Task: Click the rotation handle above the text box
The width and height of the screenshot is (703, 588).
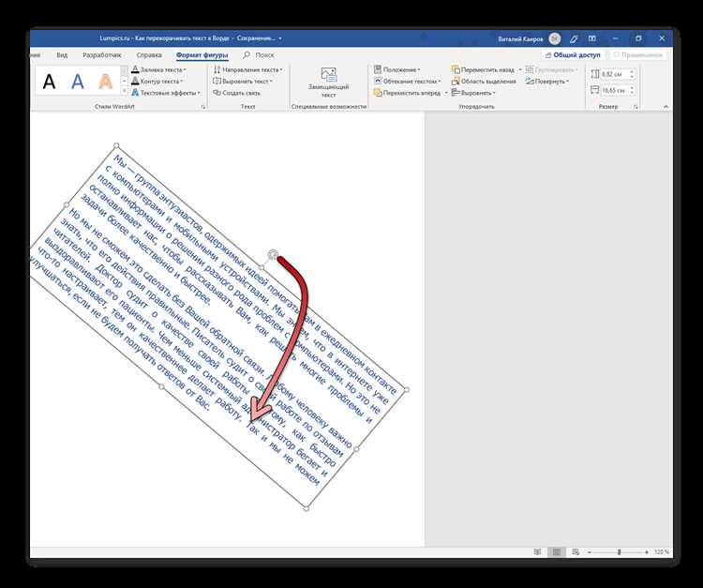Action: (x=272, y=255)
